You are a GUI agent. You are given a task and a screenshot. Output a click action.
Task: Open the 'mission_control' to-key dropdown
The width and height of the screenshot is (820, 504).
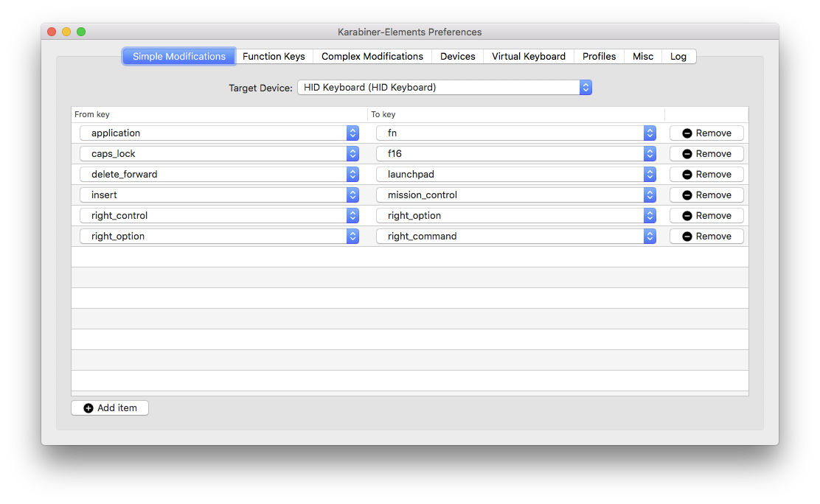(x=516, y=195)
